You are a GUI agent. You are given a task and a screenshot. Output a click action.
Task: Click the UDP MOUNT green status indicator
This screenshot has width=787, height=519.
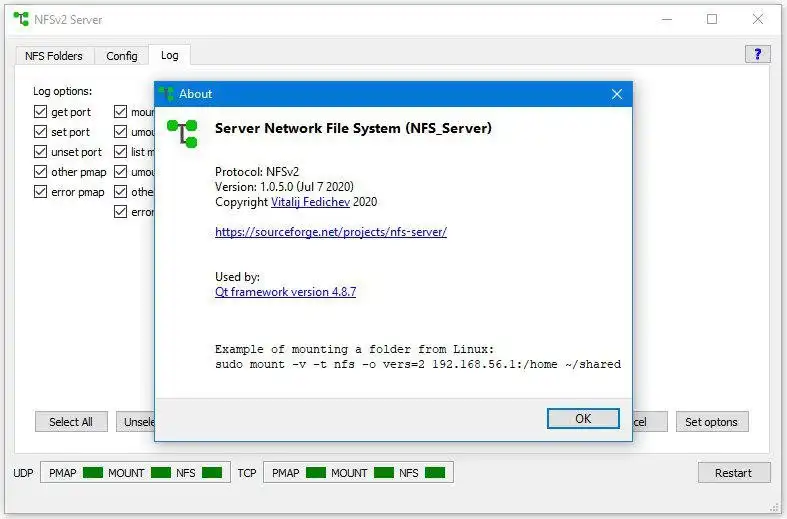[161, 473]
